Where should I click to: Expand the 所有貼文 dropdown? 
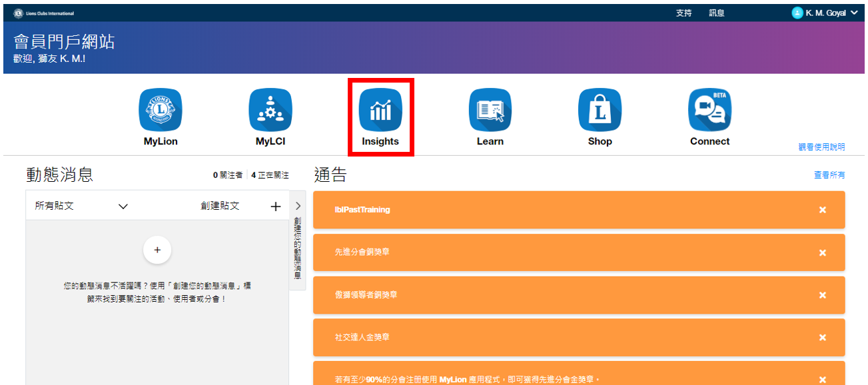(x=123, y=206)
